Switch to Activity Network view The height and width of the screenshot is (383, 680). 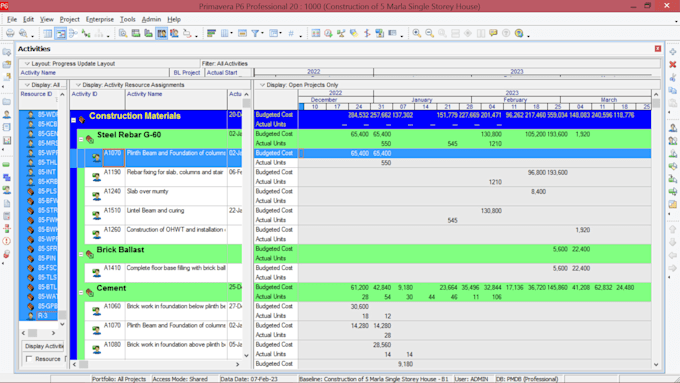coord(73,33)
